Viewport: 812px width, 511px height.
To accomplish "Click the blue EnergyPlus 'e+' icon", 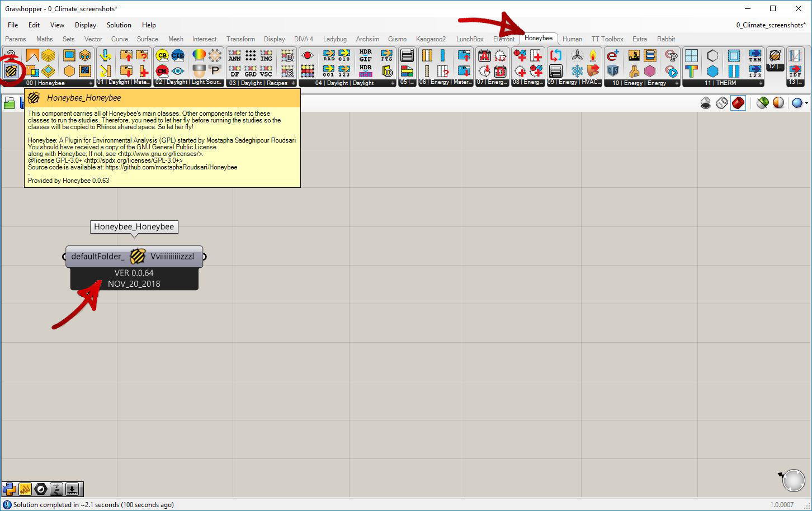I will (x=613, y=55).
